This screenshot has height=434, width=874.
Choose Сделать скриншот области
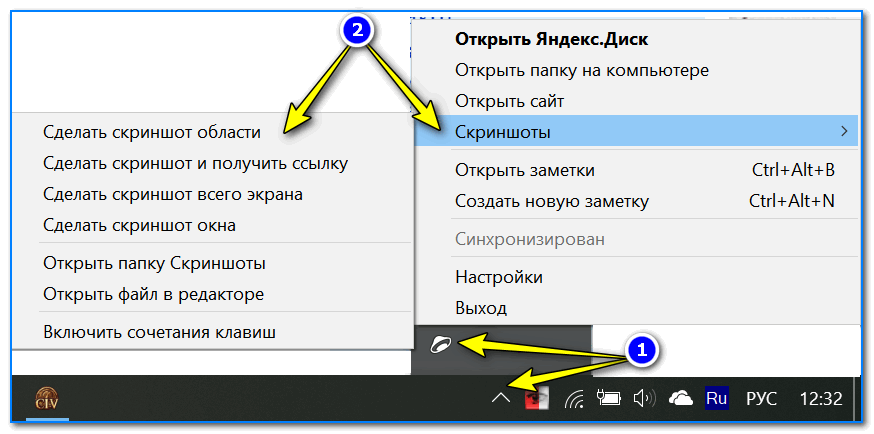pyautogui.click(x=151, y=131)
